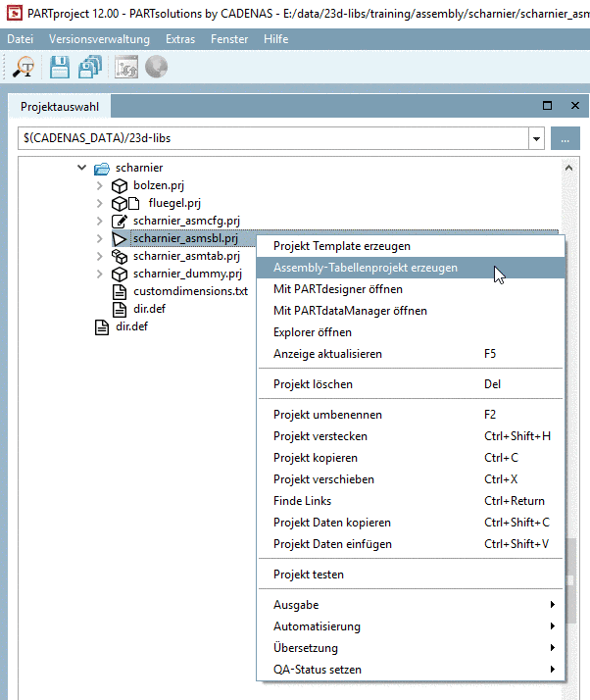Select the scharnier_dummy.prj project name

click(x=187, y=275)
